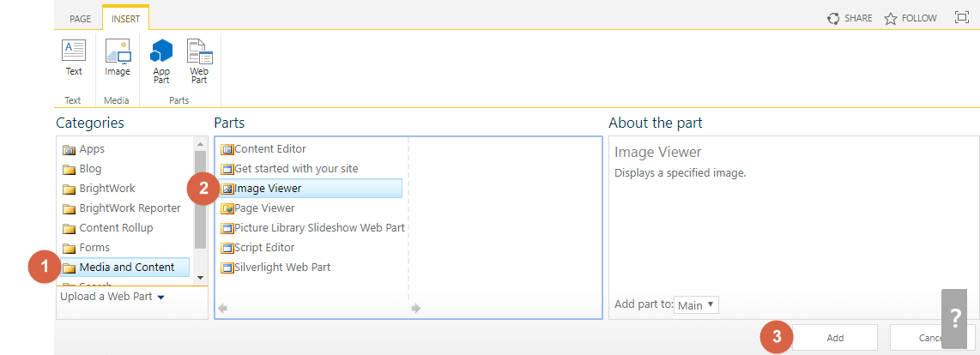Click the categories scrollbar up arrow
980x355 pixels.
click(200, 143)
